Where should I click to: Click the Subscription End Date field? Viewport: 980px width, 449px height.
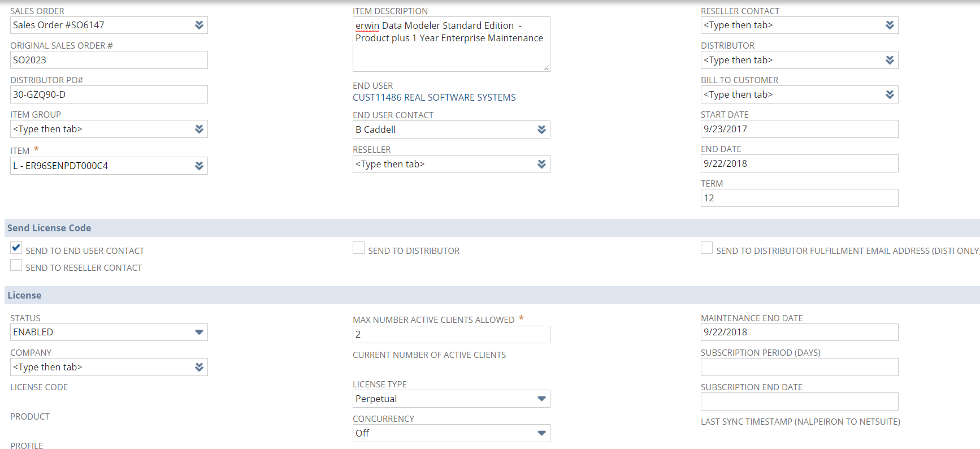[800, 401]
